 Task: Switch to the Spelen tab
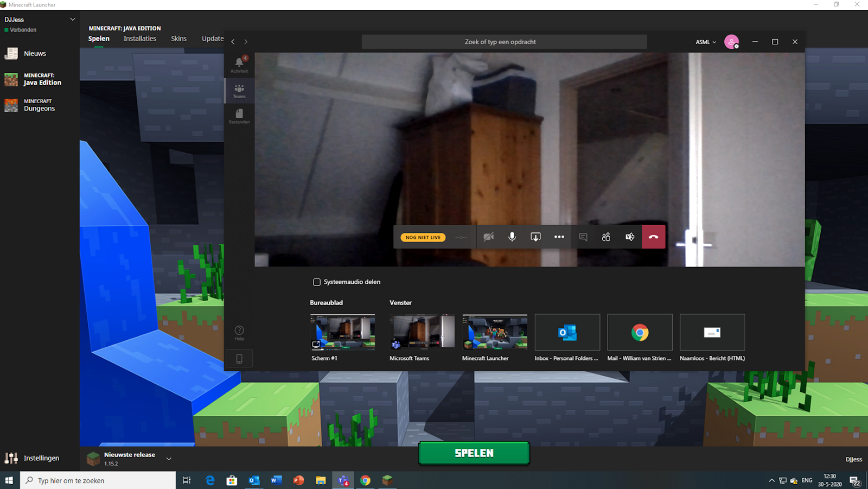click(99, 39)
